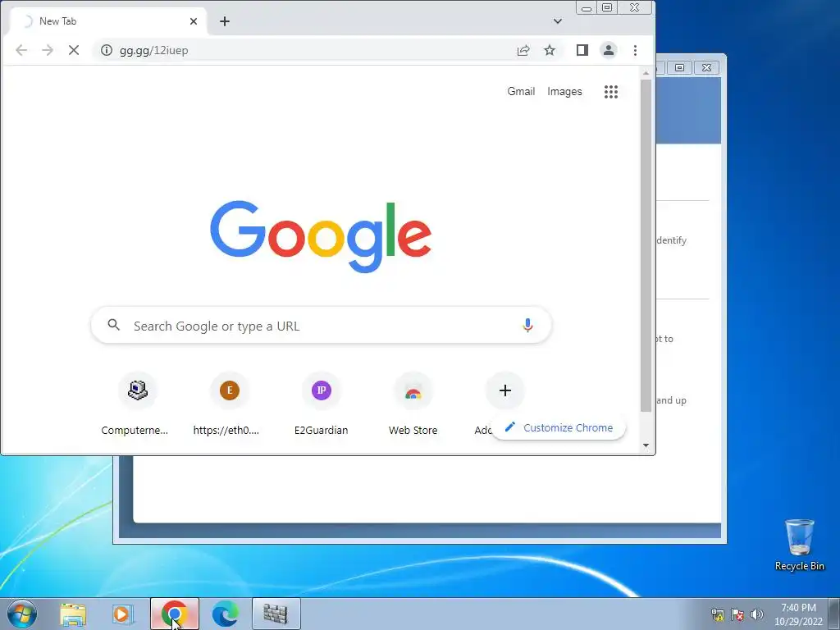This screenshot has height=630, width=840.
Task: Close the New Tab tab
Action: [194, 21]
